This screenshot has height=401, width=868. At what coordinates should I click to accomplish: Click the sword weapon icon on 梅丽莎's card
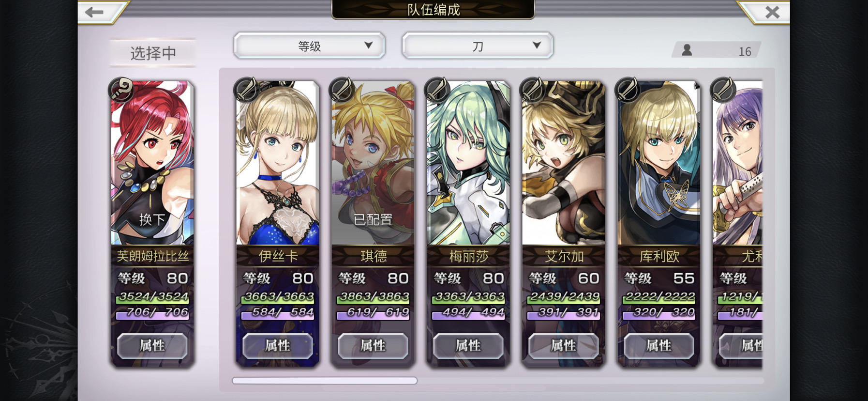pyautogui.click(x=436, y=89)
